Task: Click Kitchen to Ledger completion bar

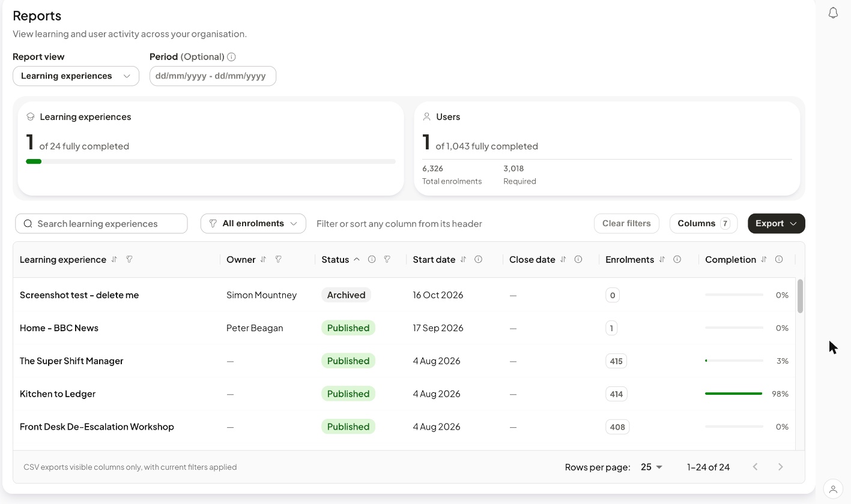Action: (x=734, y=394)
